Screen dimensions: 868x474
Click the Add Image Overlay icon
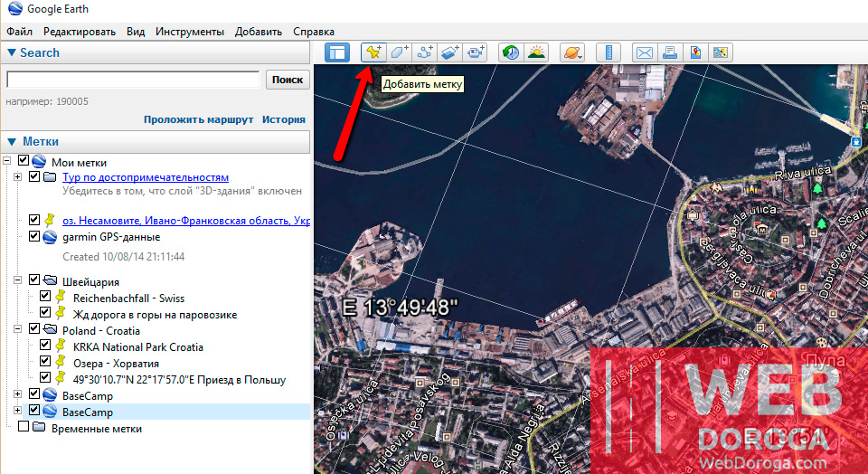pos(450,52)
